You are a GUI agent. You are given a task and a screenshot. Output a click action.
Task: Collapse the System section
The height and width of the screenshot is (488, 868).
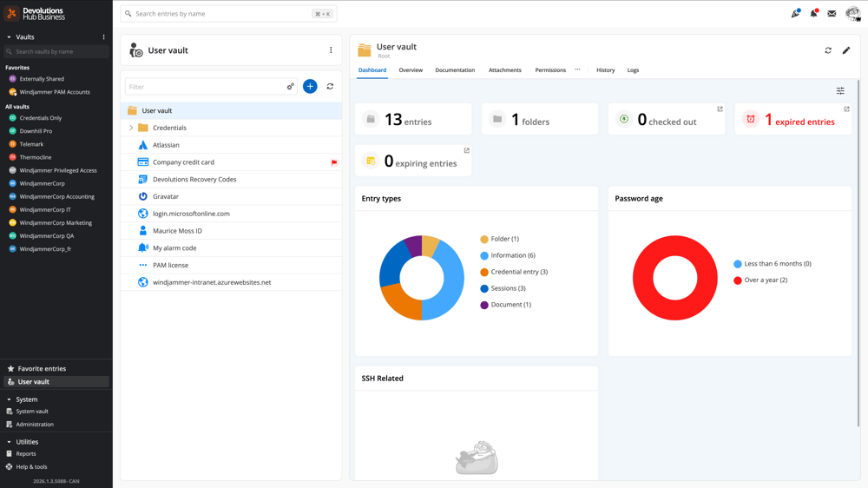coord(9,399)
